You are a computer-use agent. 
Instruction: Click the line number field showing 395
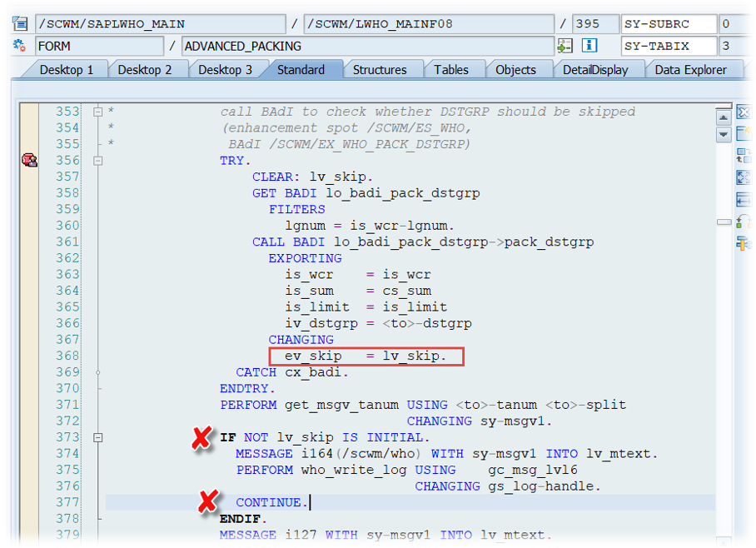click(596, 23)
